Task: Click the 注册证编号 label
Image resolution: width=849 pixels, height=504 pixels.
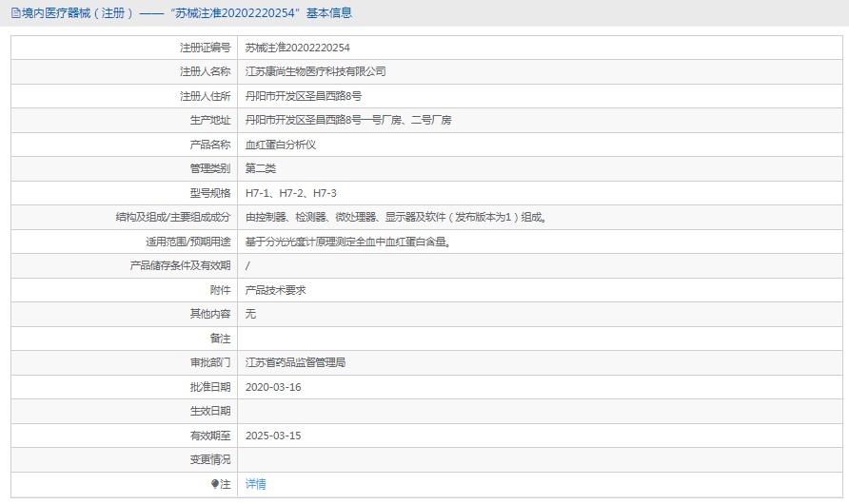Action: coord(206,48)
